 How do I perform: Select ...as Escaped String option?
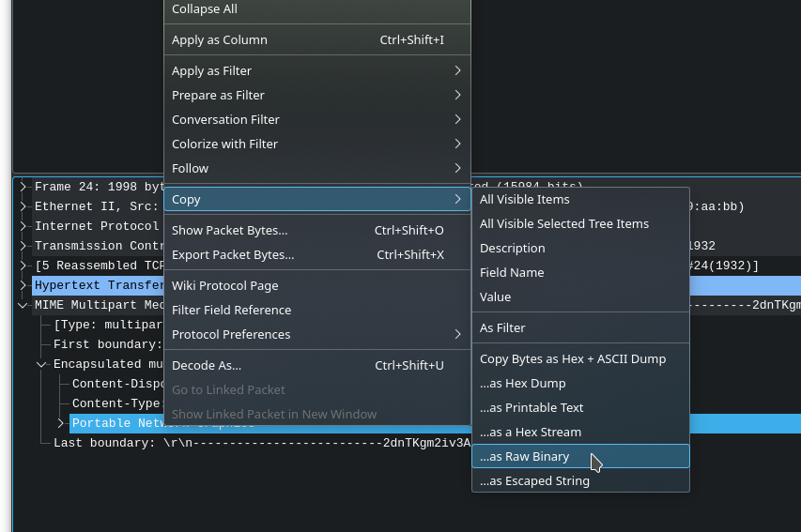click(x=534, y=481)
